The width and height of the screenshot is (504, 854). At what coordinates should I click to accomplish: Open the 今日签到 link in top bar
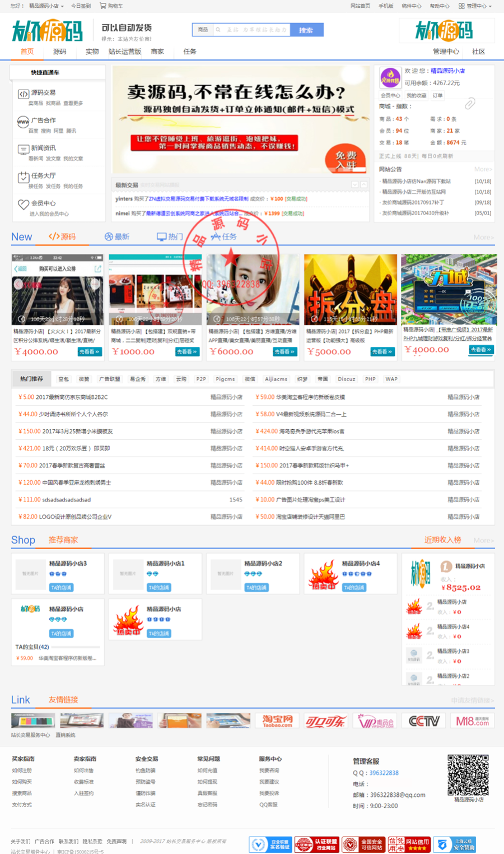click(81, 6)
